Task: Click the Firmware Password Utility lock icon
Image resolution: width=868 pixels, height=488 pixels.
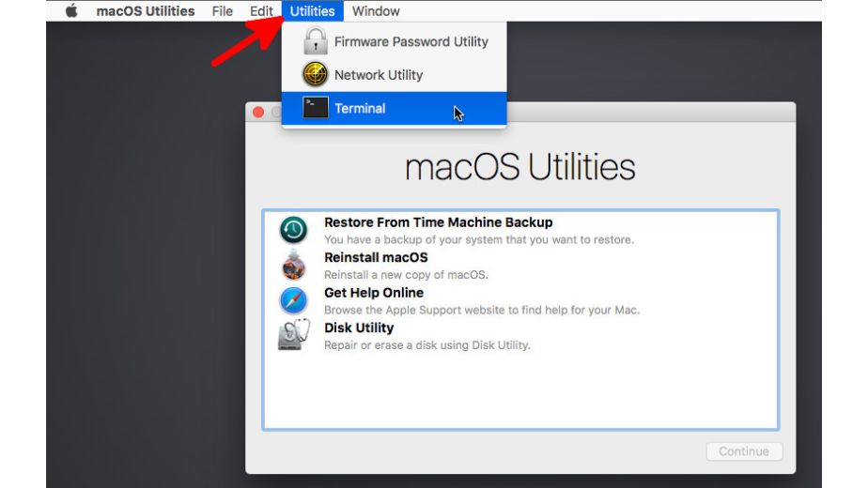Action: [x=316, y=41]
